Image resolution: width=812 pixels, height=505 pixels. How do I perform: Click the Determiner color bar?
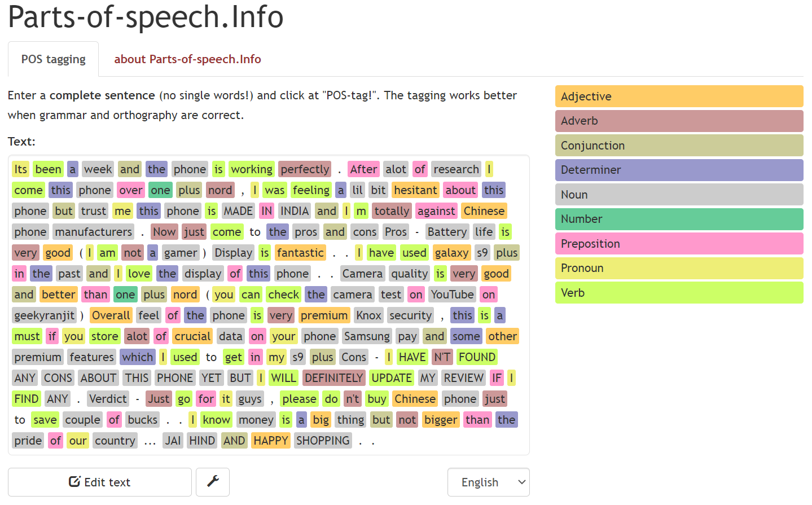pos(679,170)
